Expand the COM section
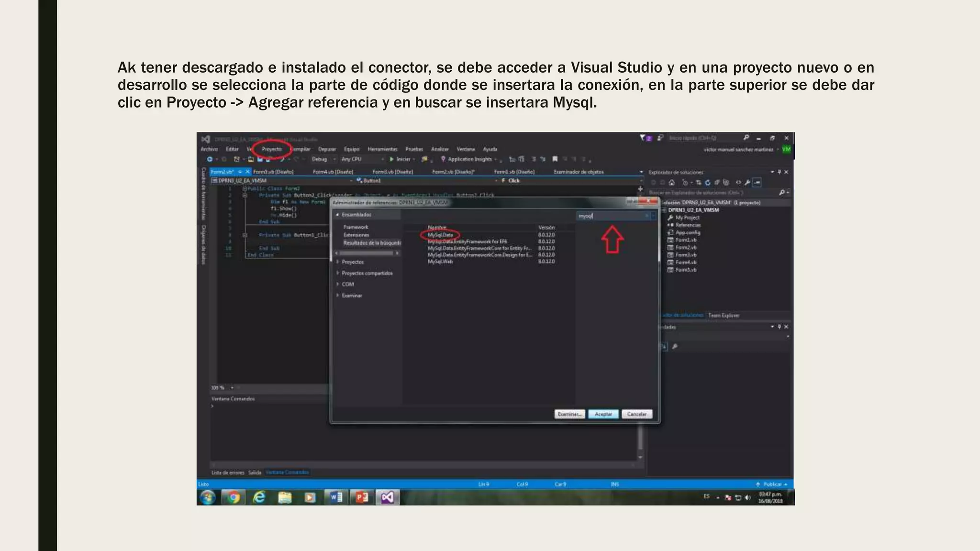This screenshot has width=980, height=551. pyautogui.click(x=337, y=284)
